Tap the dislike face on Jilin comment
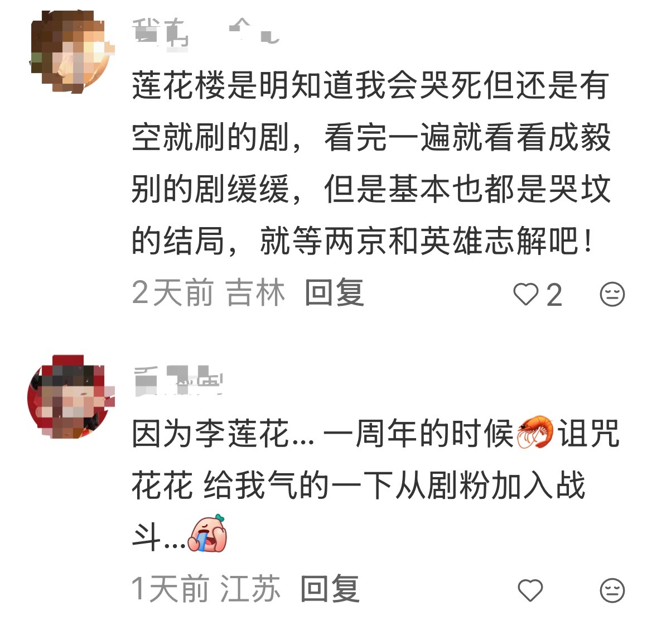 click(x=612, y=294)
